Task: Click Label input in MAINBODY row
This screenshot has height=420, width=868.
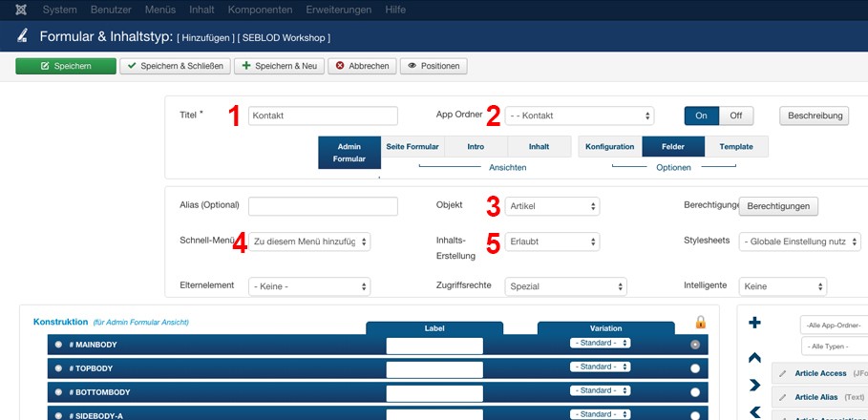Action: (x=434, y=346)
